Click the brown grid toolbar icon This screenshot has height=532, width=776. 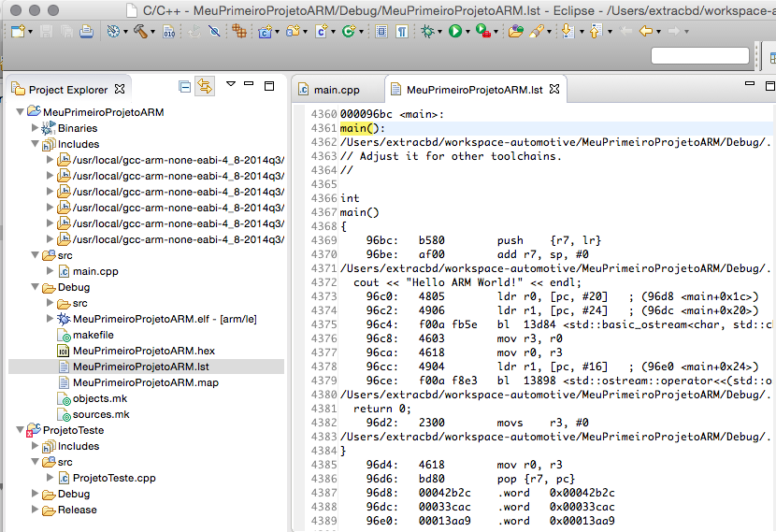click(239, 32)
